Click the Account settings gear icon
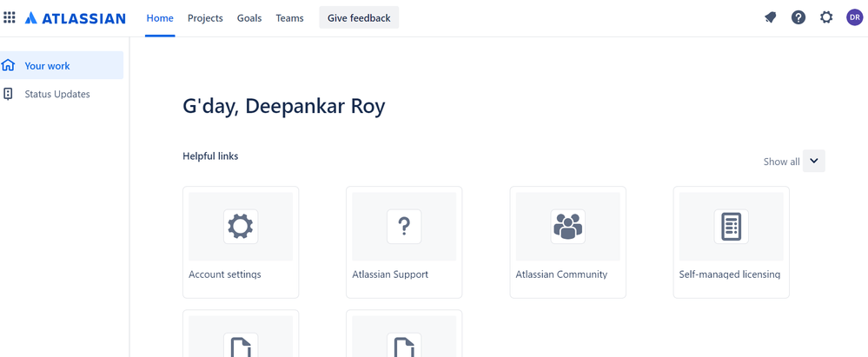This screenshot has height=357, width=868. click(x=241, y=227)
